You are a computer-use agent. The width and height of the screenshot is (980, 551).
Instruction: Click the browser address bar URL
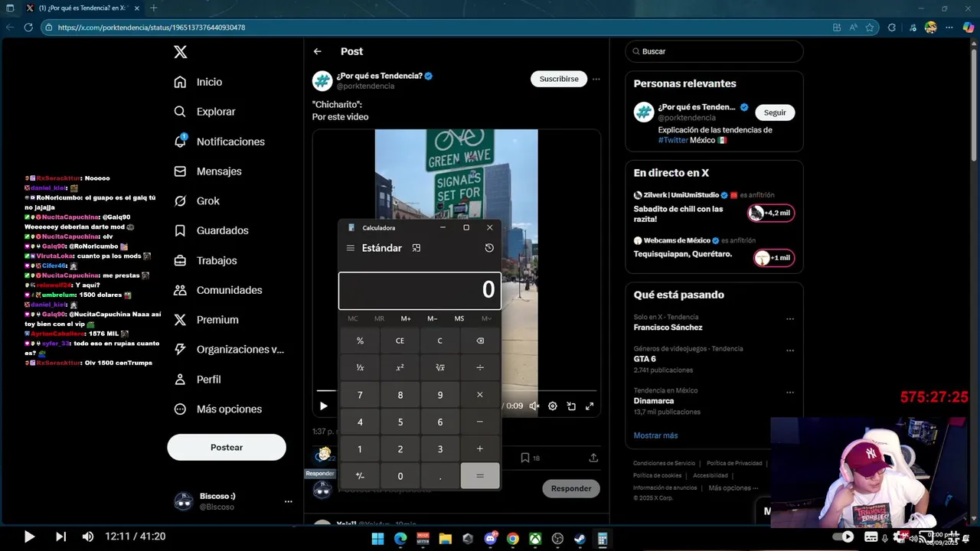point(152,28)
